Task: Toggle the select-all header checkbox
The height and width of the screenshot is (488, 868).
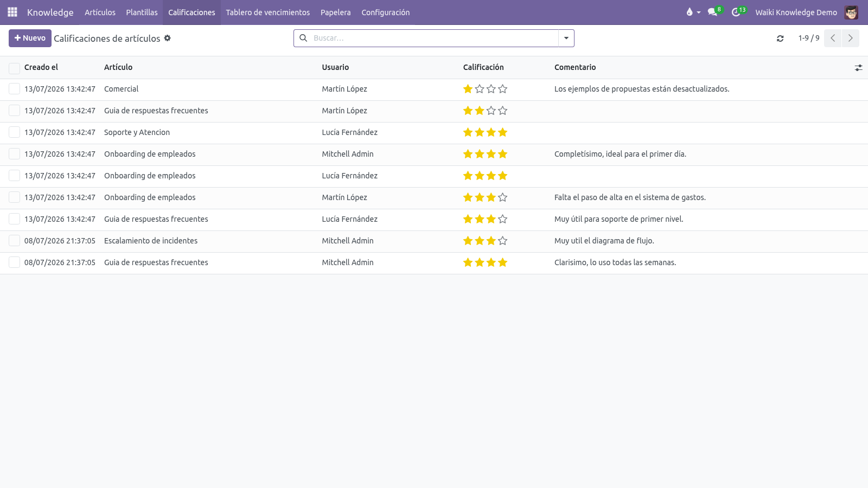Action: tap(15, 68)
